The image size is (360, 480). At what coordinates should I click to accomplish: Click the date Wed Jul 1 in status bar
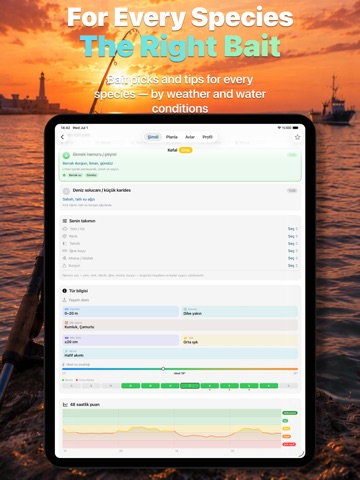tap(80, 128)
